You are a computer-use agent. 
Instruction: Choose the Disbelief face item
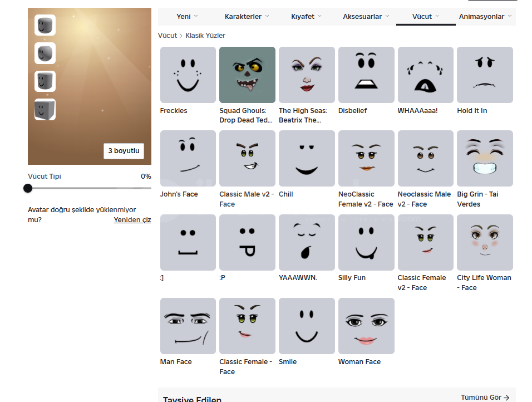366,75
